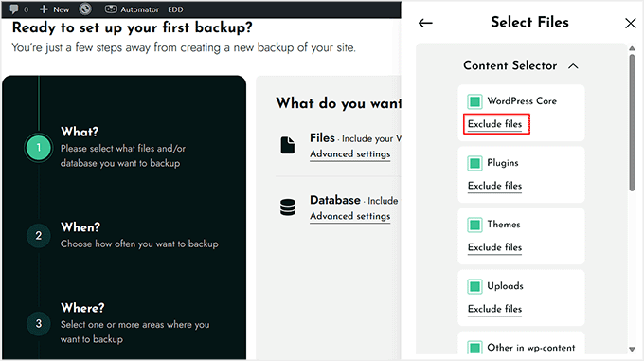Screen dimensions: 644x361
Task: Go back using the left arrow icon
Action: point(425,23)
